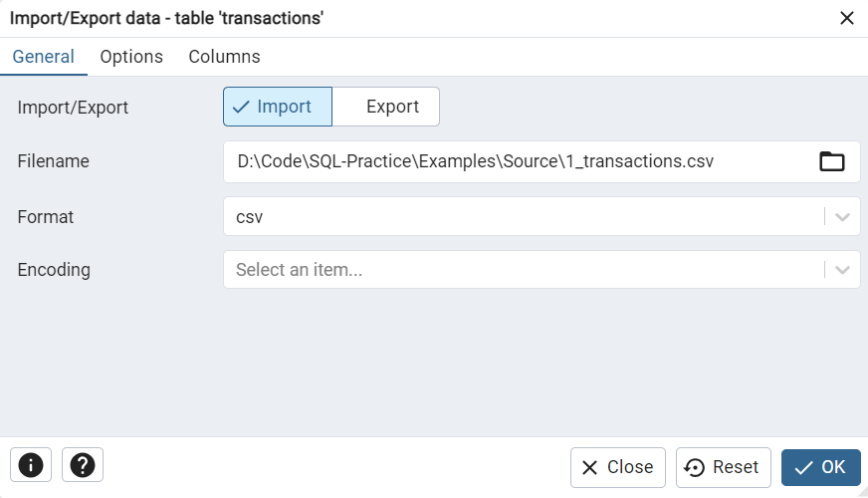
Task: Click the Filename field label
Action: click(54, 161)
